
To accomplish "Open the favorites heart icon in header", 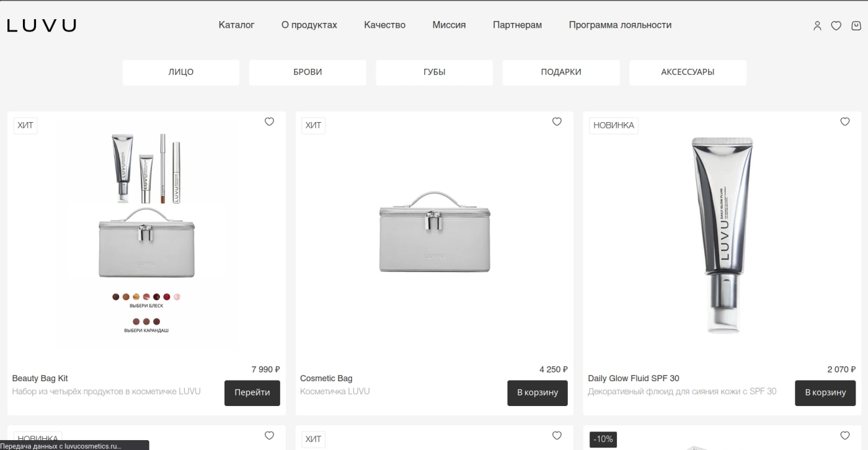I will (836, 25).
